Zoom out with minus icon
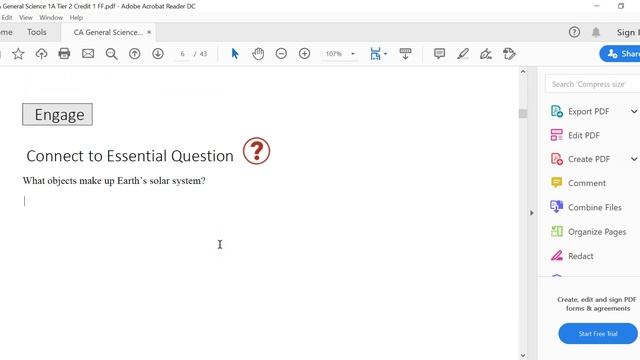Image resolution: width=640 pixels, height=360 pixels. pos(281,53)
